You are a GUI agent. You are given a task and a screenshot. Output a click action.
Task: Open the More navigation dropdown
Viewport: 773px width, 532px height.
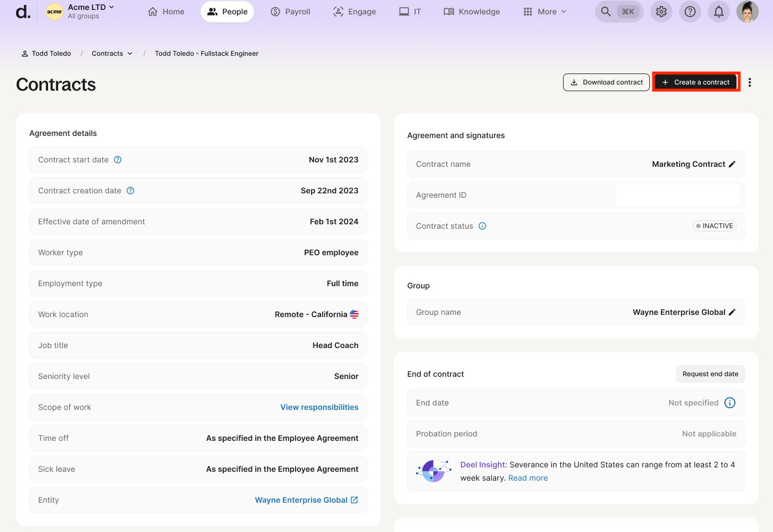pos(545,12)
